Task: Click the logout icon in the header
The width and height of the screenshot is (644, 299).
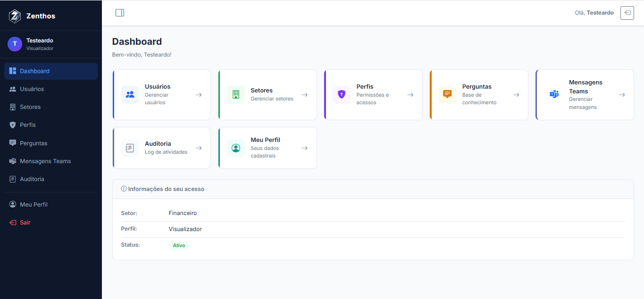Action: coord(627,13)
